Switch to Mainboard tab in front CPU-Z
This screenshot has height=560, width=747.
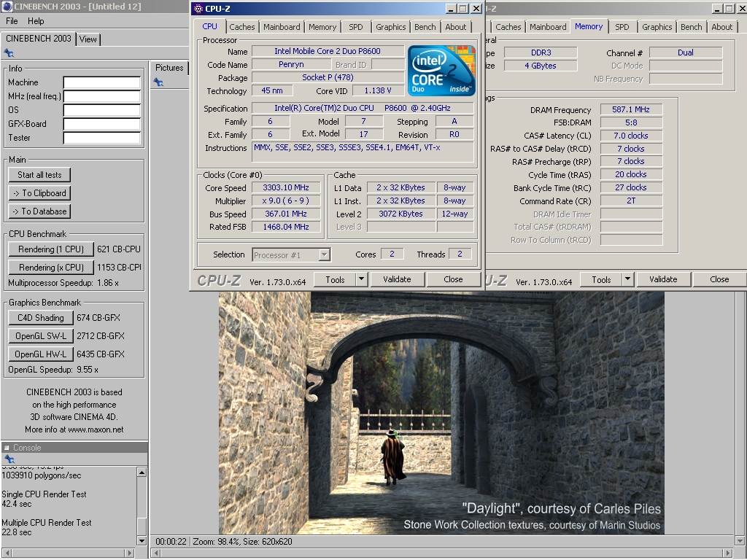pyautogui.click(x=282, y=27)
